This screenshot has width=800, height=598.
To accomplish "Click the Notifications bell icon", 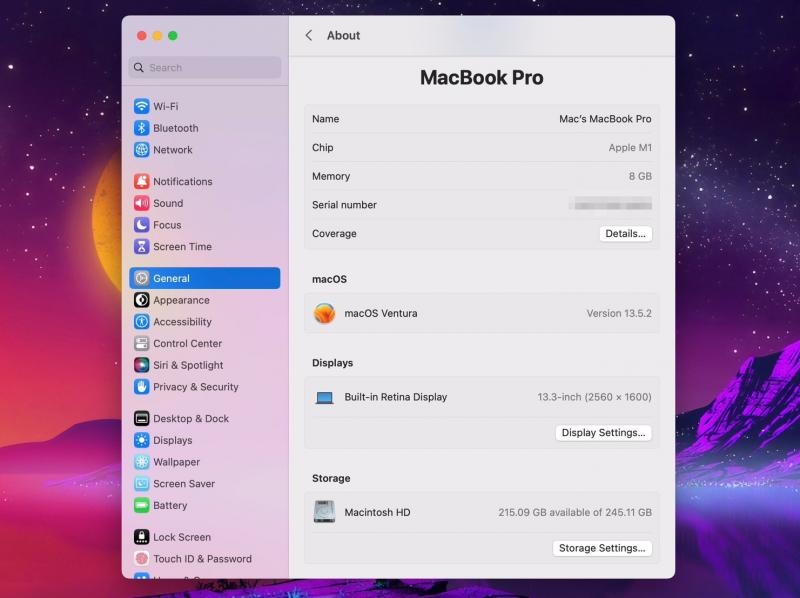I will point(142,182).
